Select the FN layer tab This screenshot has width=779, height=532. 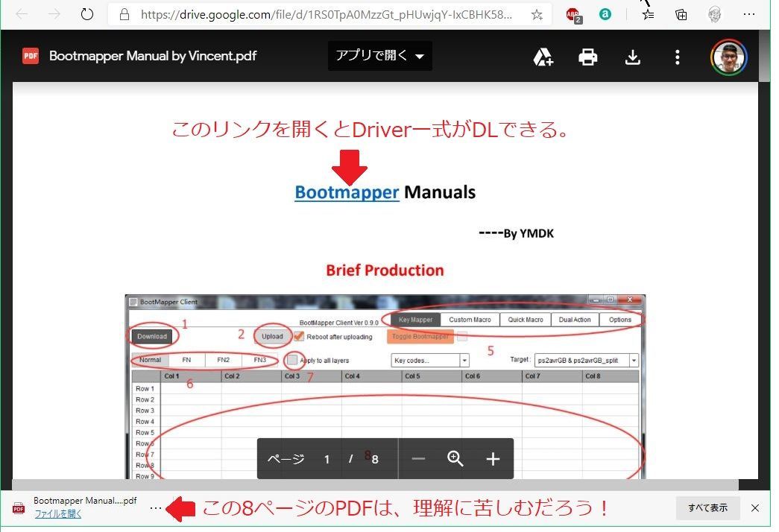pos(186,360)
